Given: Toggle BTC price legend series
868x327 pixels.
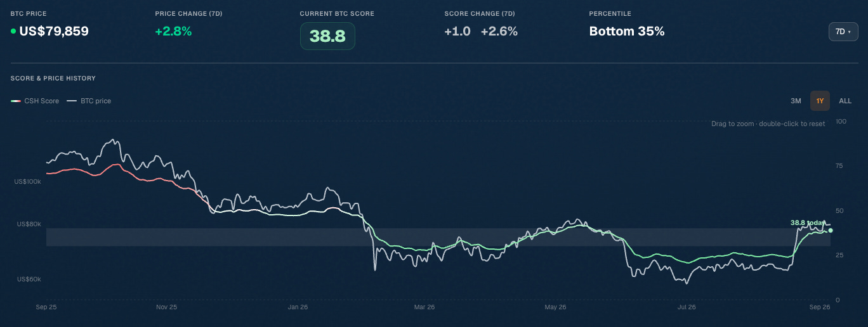Looking at the screenshot, I should point(89,101).
